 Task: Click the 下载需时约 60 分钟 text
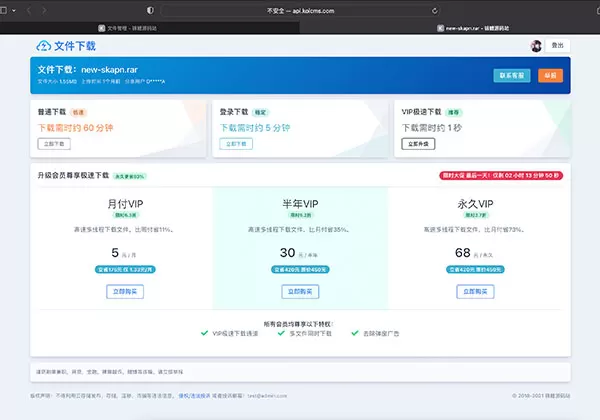coord(75,128)
